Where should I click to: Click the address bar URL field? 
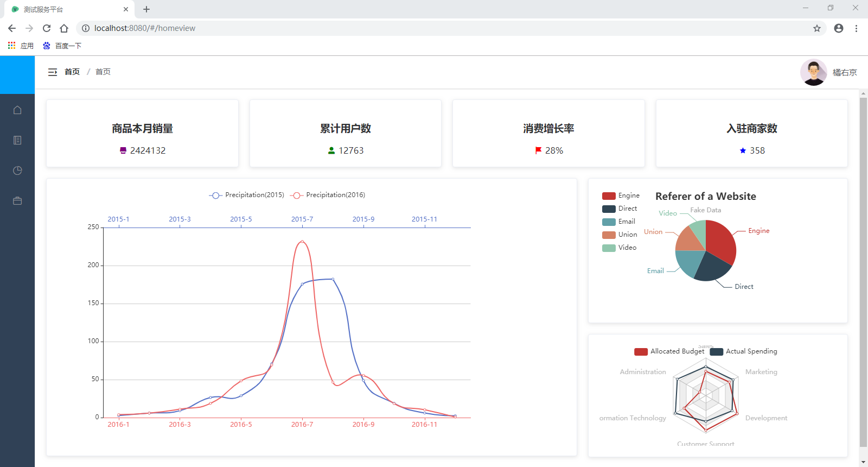(x=450, y=28)
